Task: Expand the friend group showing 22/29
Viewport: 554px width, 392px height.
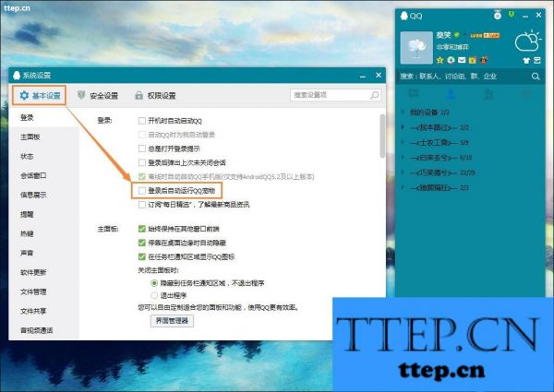Action: (x=403, y=172)
